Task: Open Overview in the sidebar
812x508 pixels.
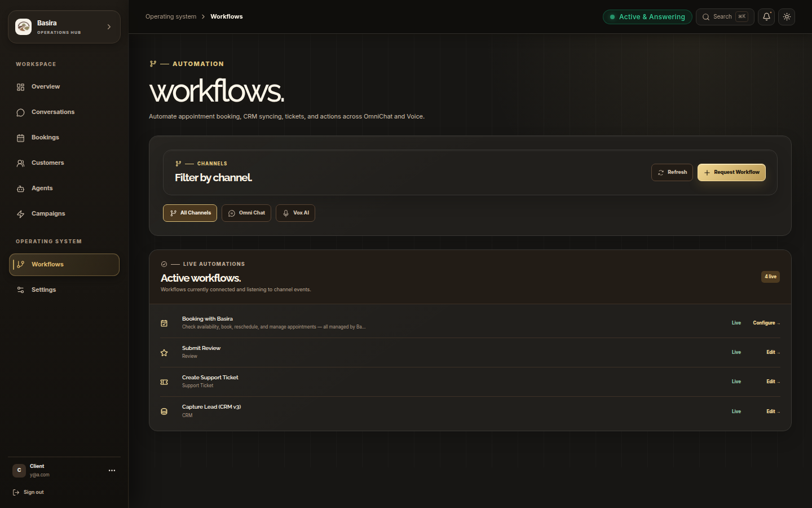Action: point(64,87)
